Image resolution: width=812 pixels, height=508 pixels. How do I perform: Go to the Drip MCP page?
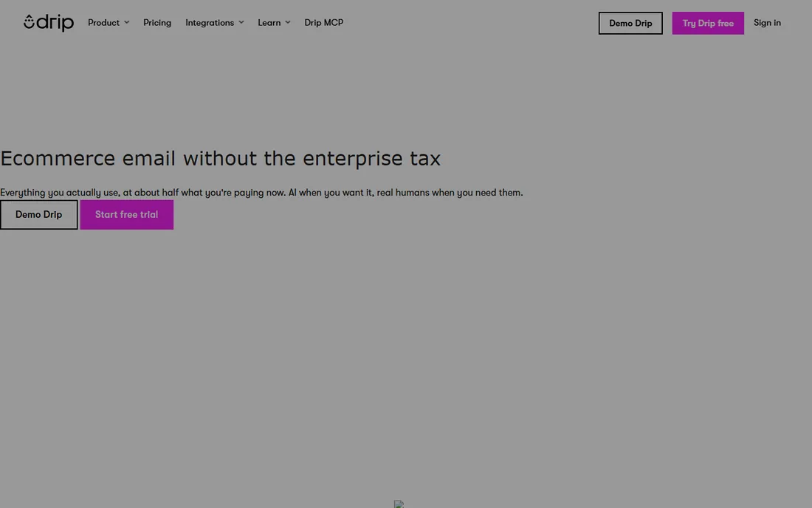323,23
